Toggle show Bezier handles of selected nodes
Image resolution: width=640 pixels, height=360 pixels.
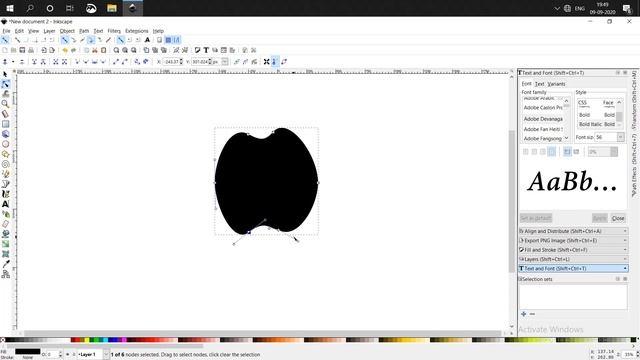point(275,62)
